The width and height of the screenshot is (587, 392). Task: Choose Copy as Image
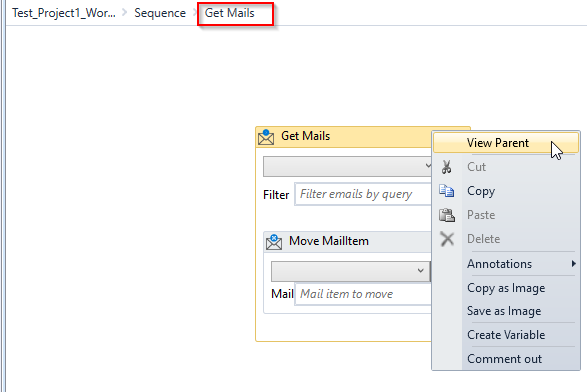click(506, 288)
